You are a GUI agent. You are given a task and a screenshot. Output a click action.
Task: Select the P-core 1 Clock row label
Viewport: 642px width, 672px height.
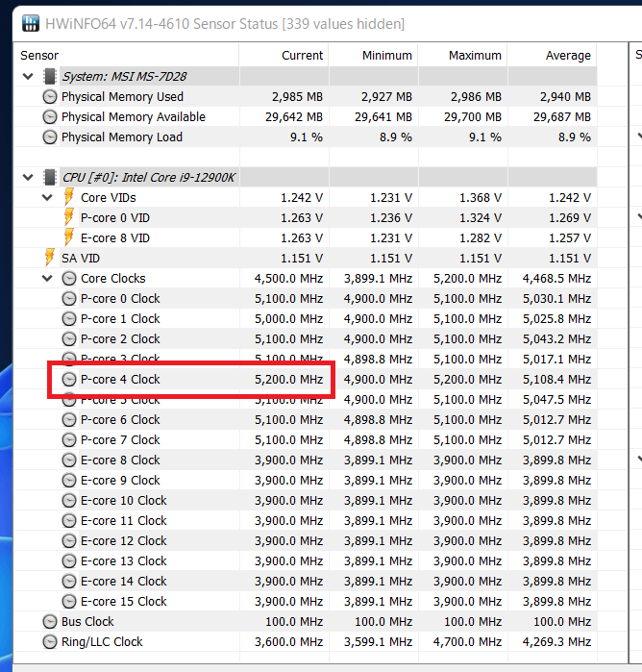(x=120, y=319)
